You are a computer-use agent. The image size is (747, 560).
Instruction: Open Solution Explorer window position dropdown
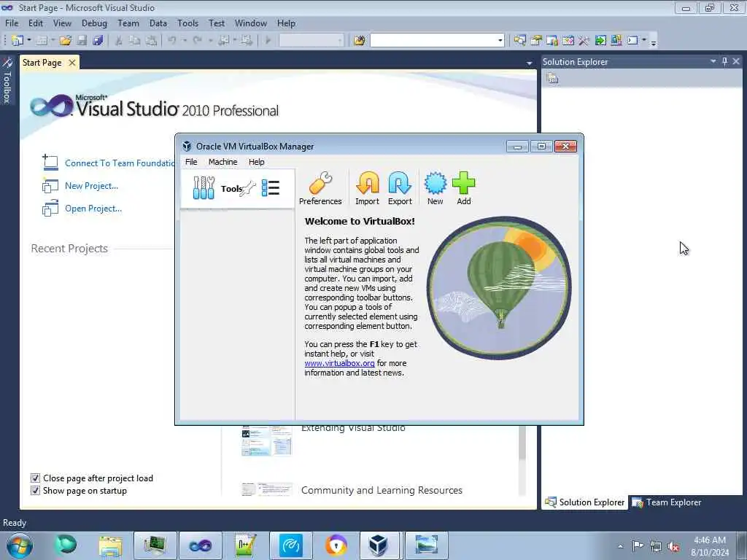713,61
